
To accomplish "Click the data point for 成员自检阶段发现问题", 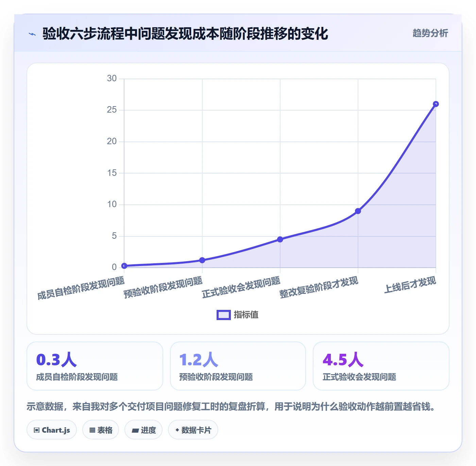I will (124, 266).
